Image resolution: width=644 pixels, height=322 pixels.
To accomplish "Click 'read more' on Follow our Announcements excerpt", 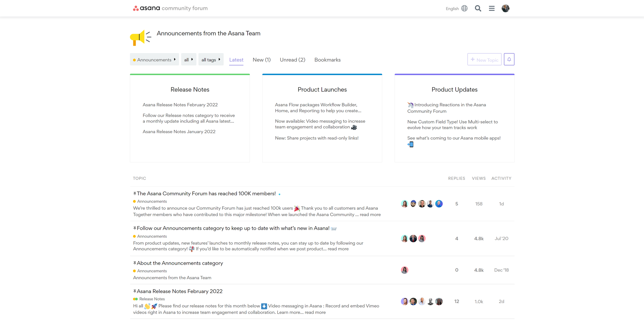I will 338,249.
